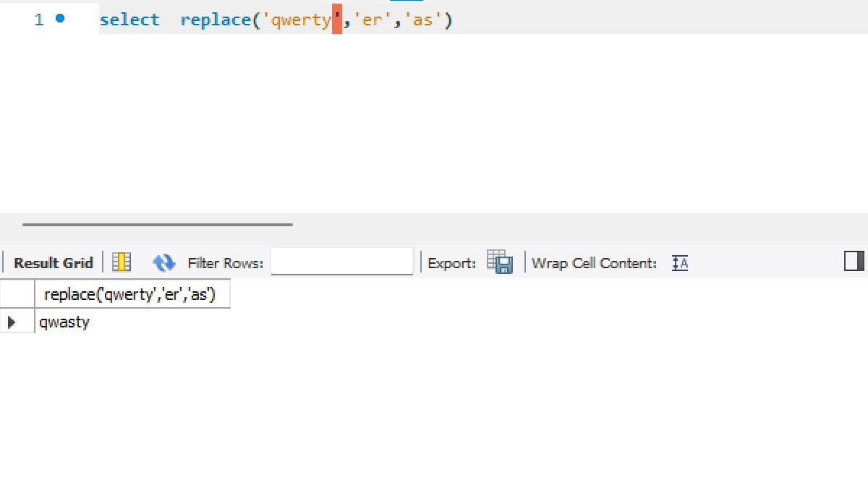This screenshot has height=498, width=868.
Task: Refresh the result grid data
Action: (x=164, y=262)
